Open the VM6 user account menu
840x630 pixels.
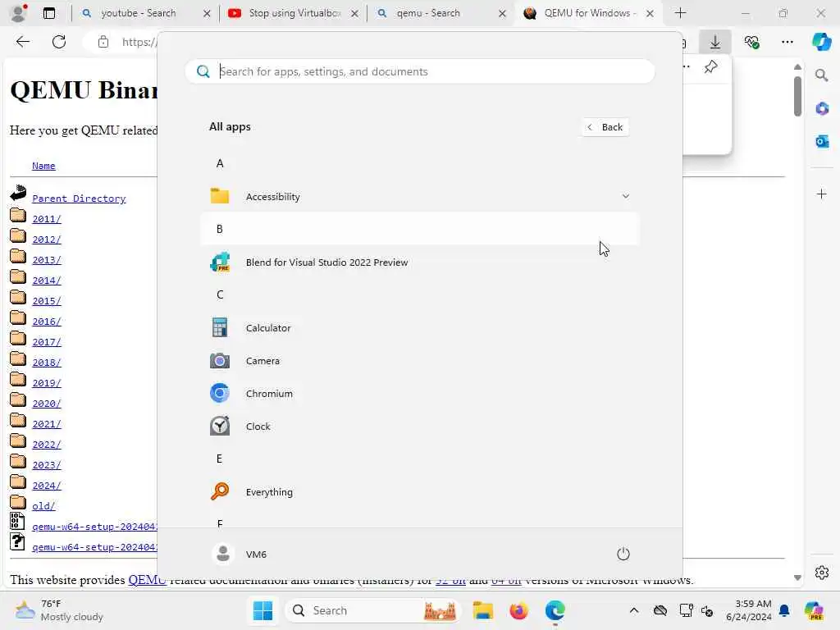pos(240,554)
